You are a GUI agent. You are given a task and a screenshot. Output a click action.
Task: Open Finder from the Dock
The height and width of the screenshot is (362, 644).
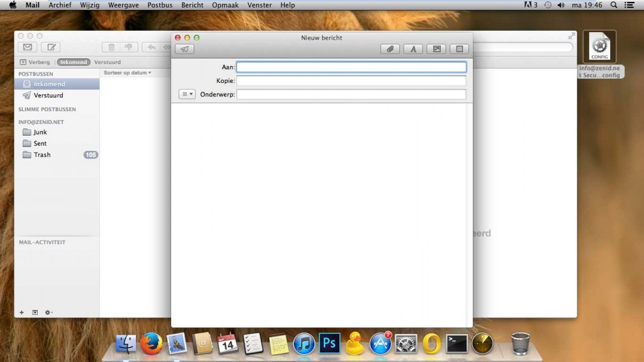click(126, 344)
